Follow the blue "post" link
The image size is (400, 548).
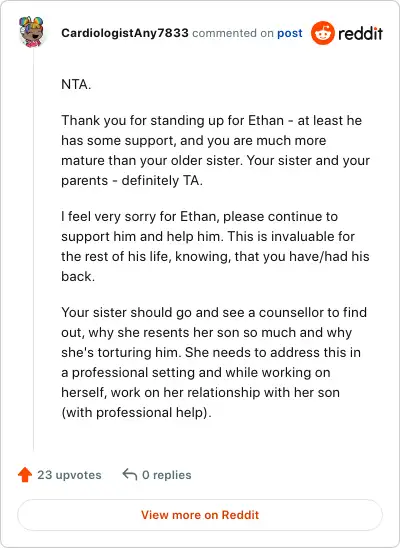(x=290, y=33)
